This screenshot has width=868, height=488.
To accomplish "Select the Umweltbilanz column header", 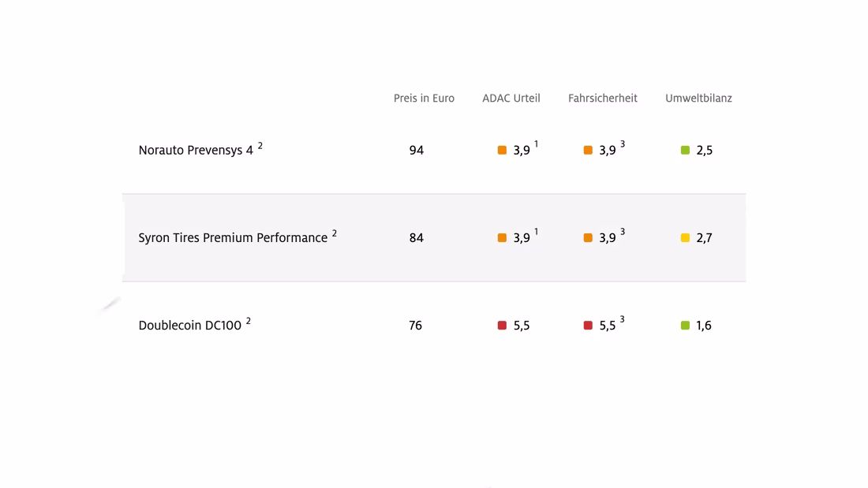I will pyautogui.click(x=698, y=99).
